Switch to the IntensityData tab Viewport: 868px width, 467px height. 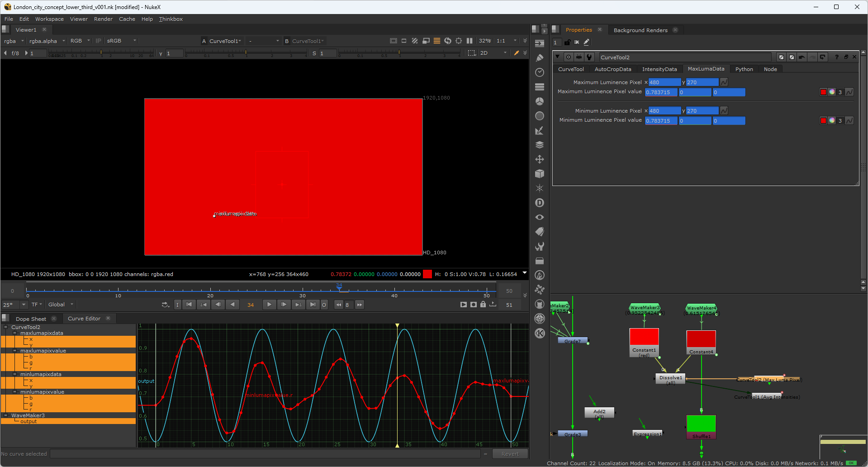coord(659,69)
